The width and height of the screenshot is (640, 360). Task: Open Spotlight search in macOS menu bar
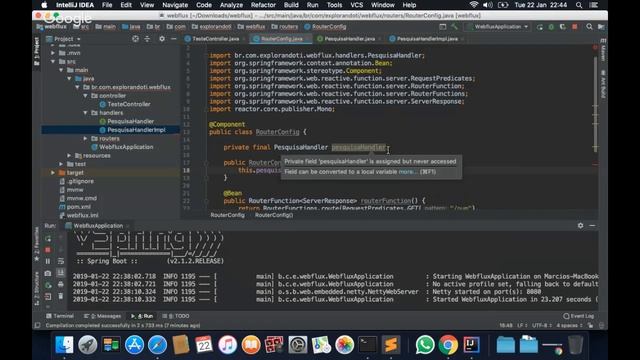coord(579,5)
